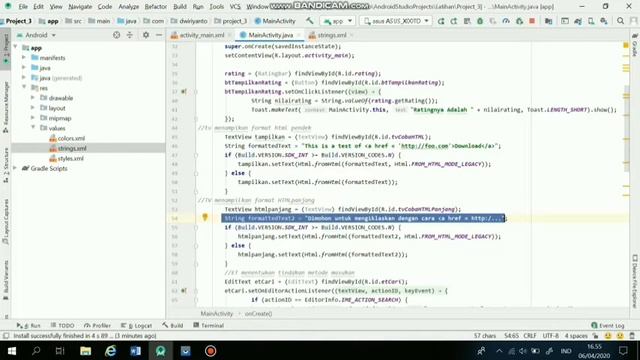Screen dimensions: 640x360
Task: Open styles.xml in project tree
Action: [67, 158]
